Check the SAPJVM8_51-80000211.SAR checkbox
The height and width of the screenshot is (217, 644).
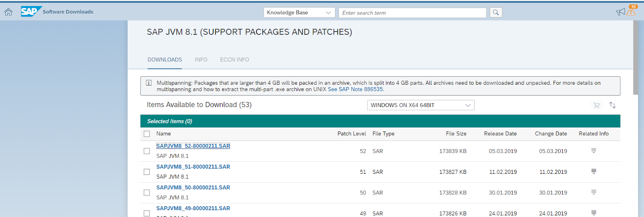[x=147, y=172]
